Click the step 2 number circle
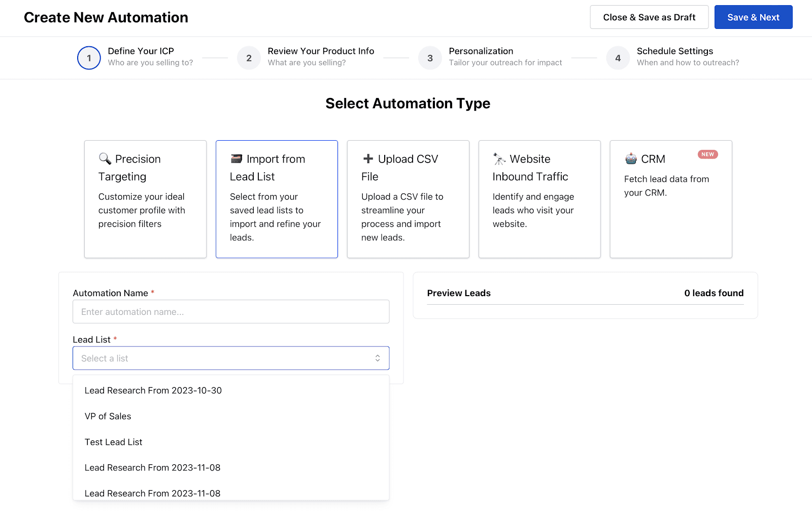The image size is (812, 513). tap(249, 58)
